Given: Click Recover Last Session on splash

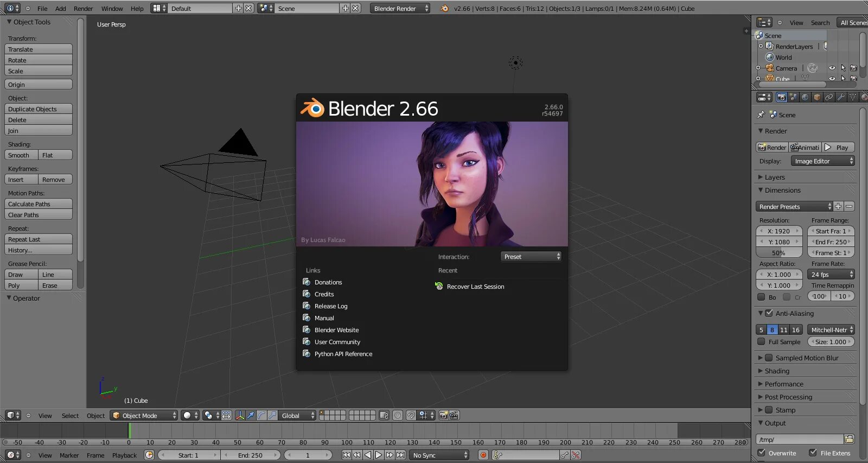Looking at the screenshot, I should 475,286.
